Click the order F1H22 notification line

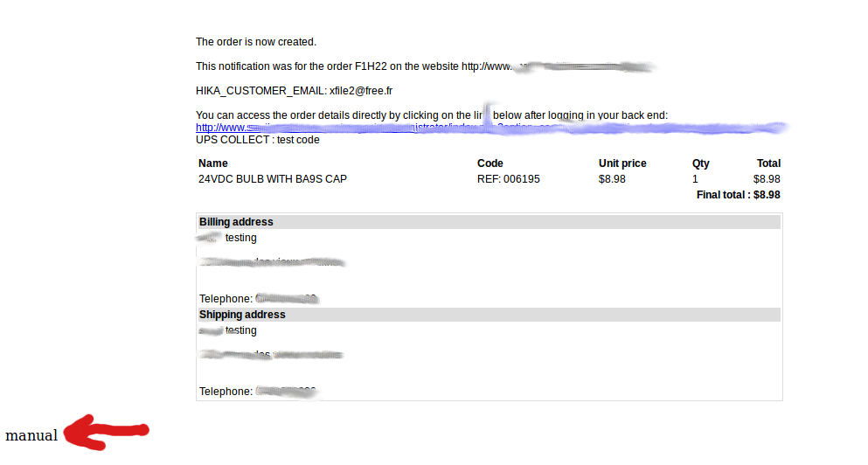pyautogui.click(x=424, y=66)
